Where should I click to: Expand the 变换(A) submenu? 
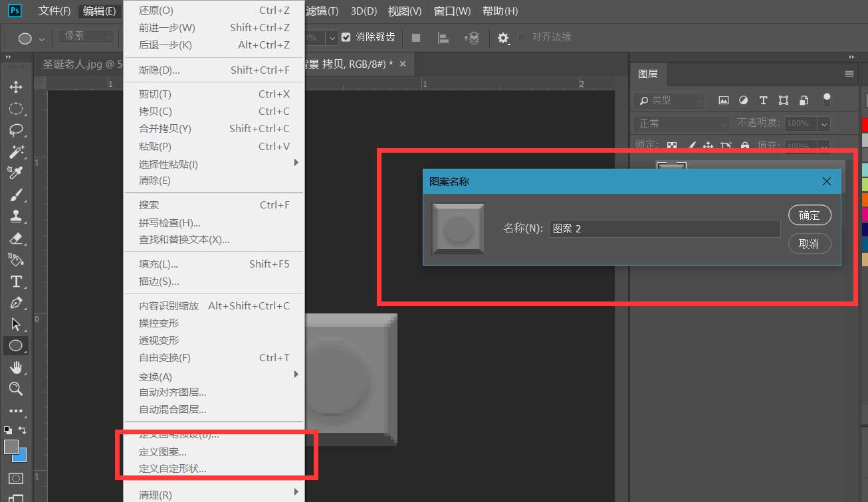coord(296,375)
